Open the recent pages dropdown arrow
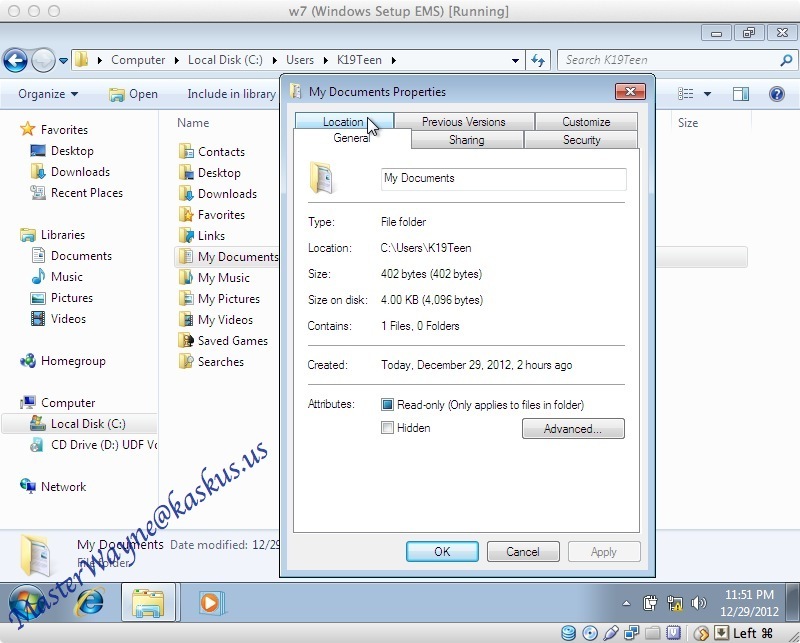 coord(63,61)
